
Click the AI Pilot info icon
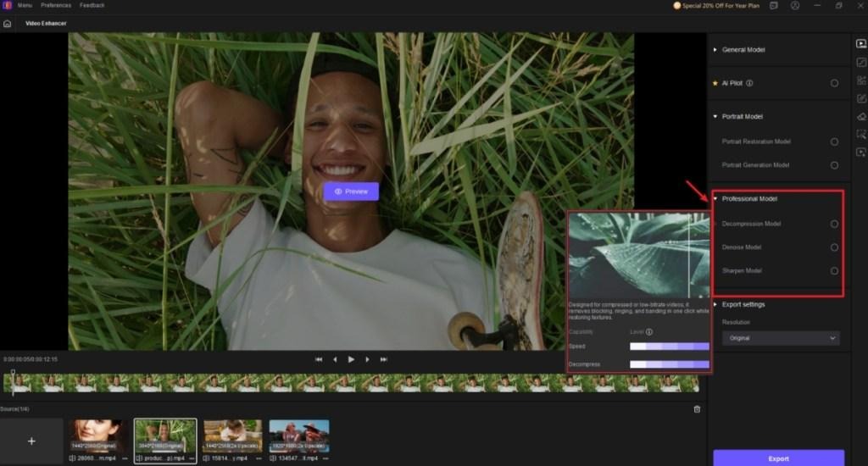tap(749, 83)
